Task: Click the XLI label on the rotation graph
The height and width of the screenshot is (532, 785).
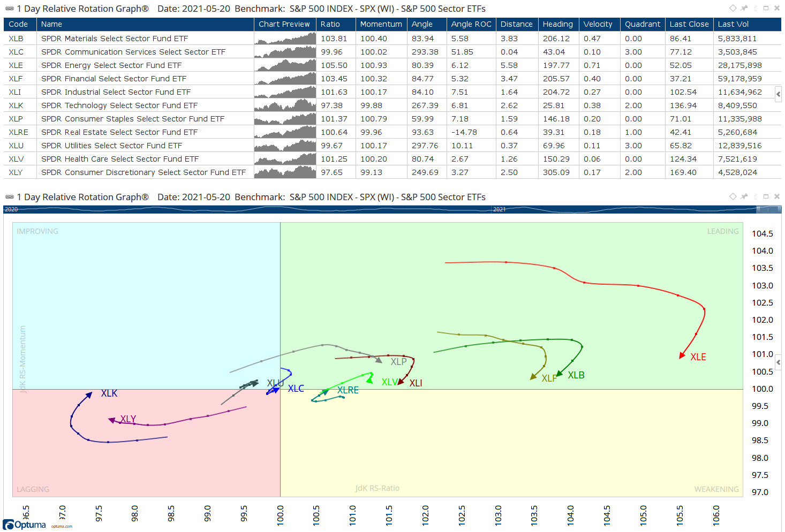Action: click(x=416, y=383)
